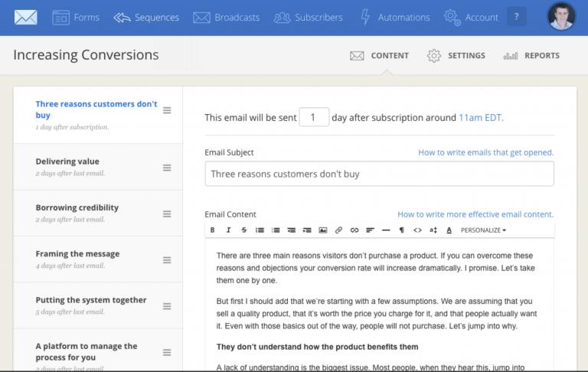Click the 11am EDT send time link
Image resolution: width=588 pixels, height=372 pixels.
point(480,118)
